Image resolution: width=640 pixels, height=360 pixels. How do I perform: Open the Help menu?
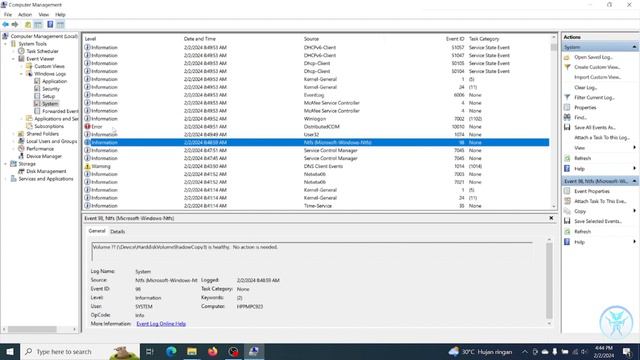pyautogui.click(x=60, y=15)
